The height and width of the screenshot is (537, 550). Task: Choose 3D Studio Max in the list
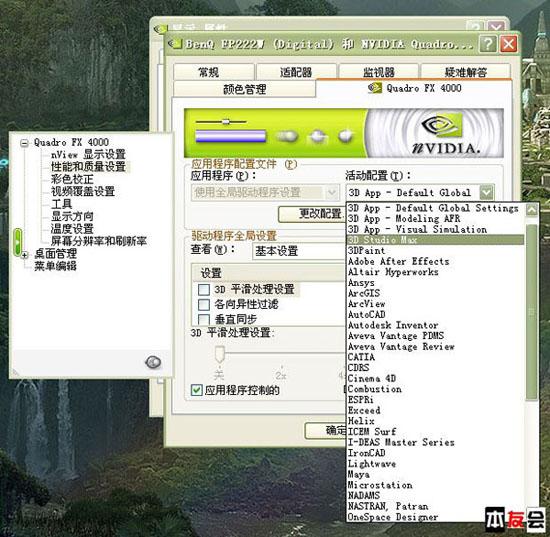pos(436,240)
